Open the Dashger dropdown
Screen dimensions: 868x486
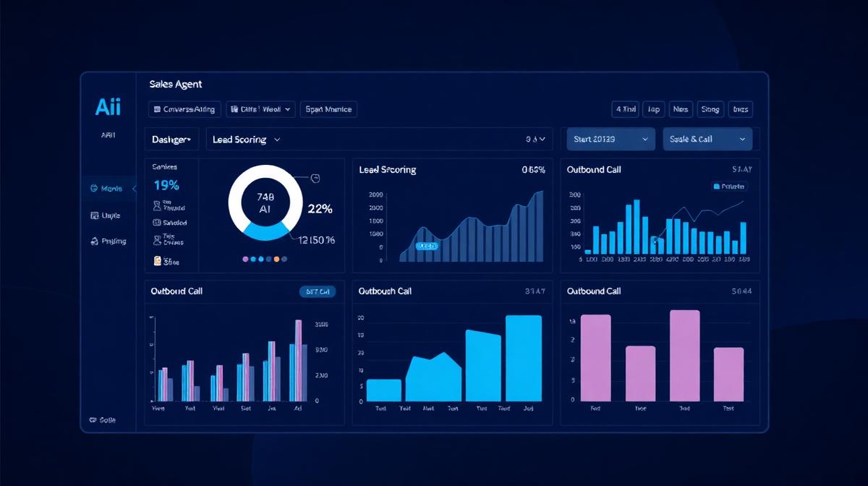pos(172,140)
